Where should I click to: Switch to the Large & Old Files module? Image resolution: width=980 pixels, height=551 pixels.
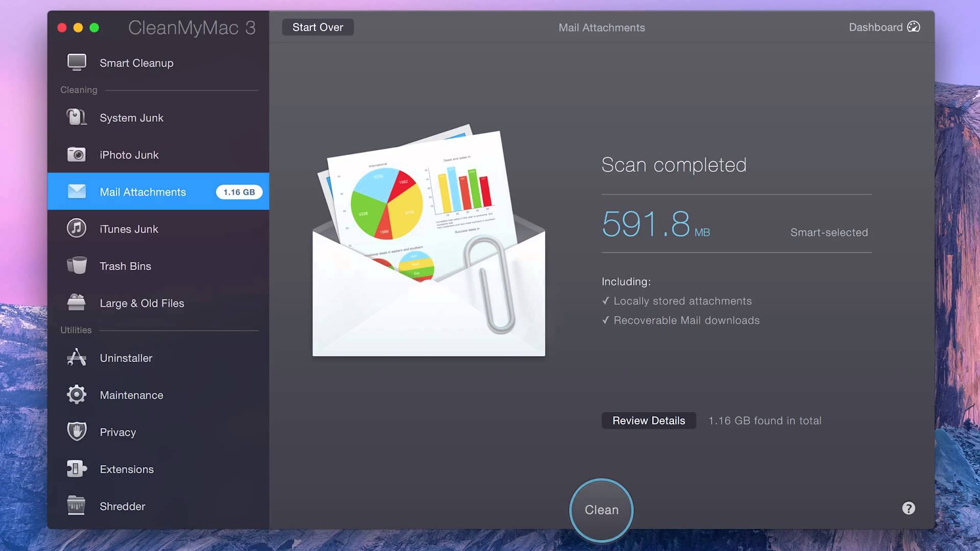141,303
